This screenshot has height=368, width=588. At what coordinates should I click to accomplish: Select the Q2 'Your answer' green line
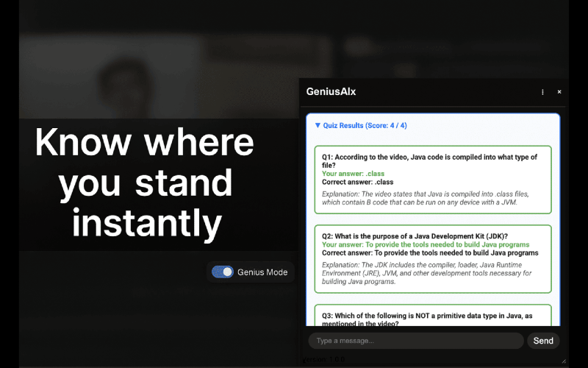(426, 244)
